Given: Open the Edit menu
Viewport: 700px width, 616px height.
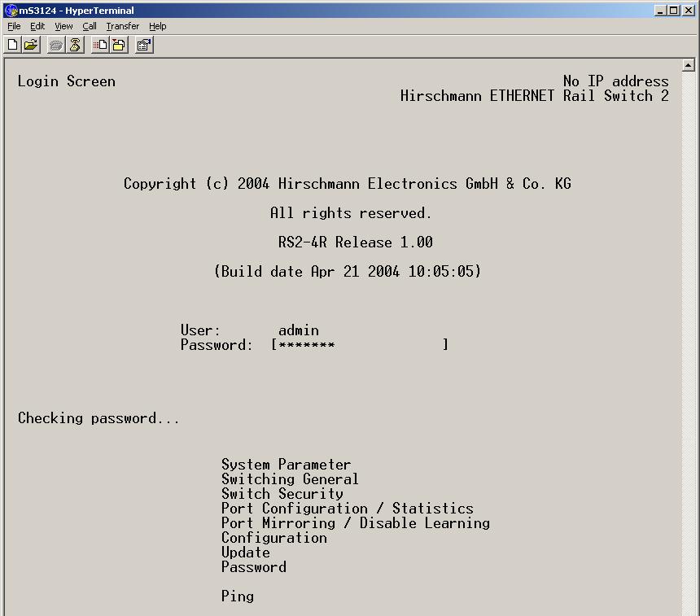Looking at the screenshot, I should tap(37, 26).
